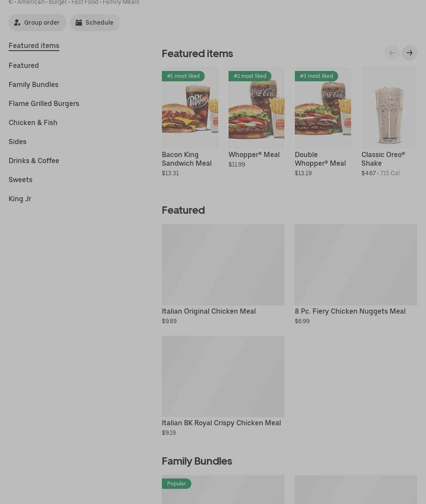Screen dimensions: 426x504
Task: Start a Group order
Action: [37, 22]
